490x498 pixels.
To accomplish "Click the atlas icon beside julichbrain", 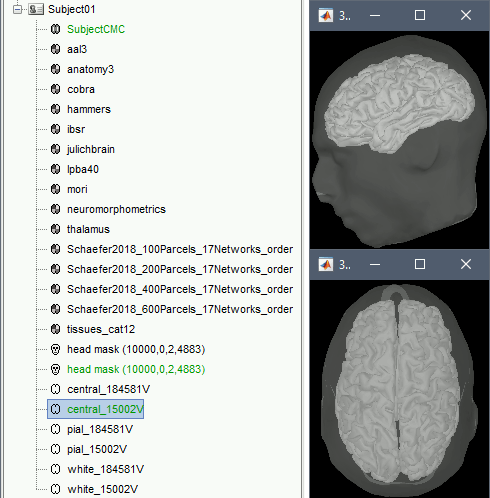I will [56, 149].
